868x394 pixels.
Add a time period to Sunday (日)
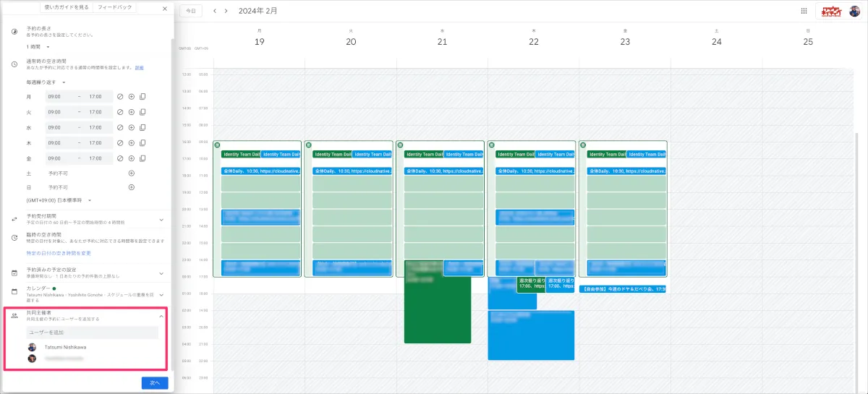pos(132,187)
